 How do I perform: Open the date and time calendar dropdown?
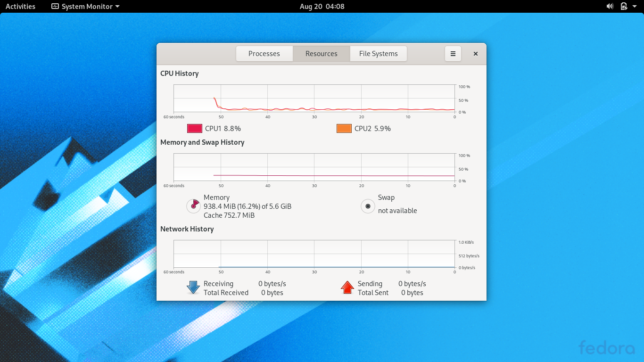point(322,6)
